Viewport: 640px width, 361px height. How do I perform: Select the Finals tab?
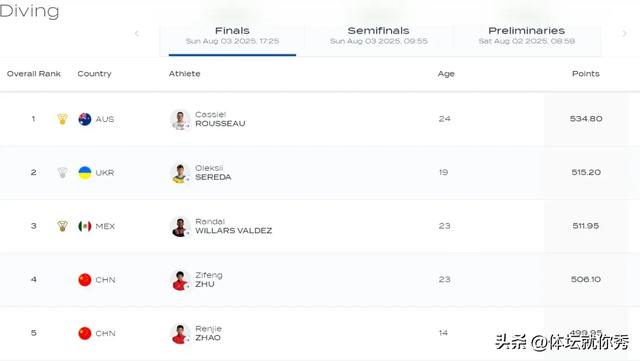pyautogui.click(x=232, y=36)
